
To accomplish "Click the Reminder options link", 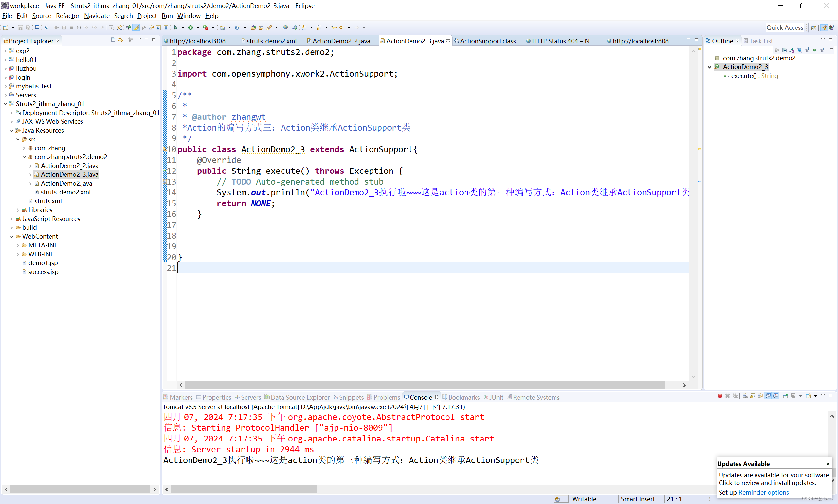I will 763,492.
